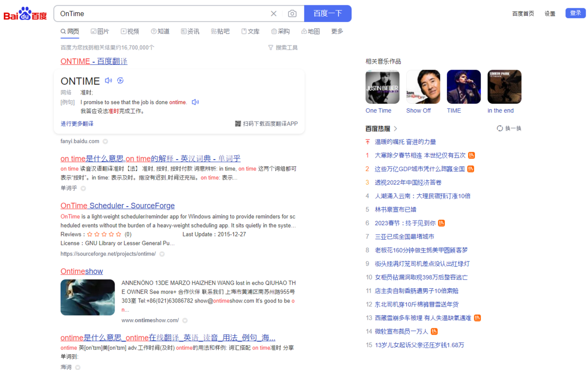The height and width of the screenshot is (370, 588).
Task: Open hot topic 这些万亿GDP城市
Action: [x=419, y=169]
